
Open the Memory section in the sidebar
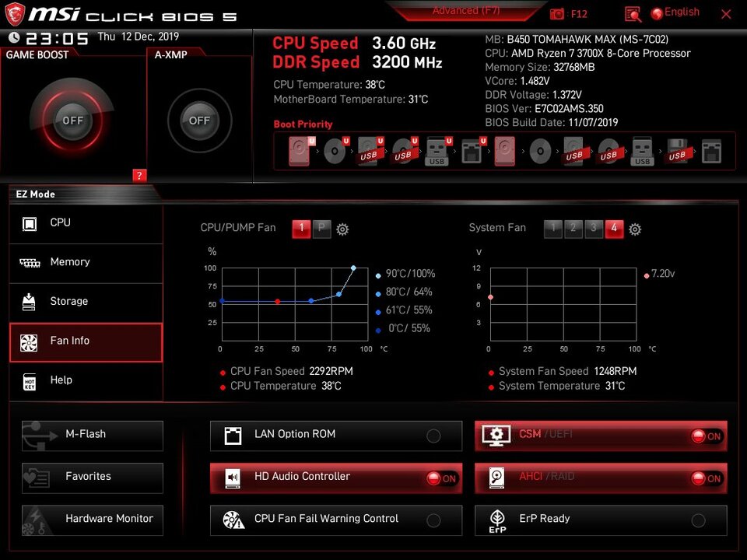tap(86, 263)
